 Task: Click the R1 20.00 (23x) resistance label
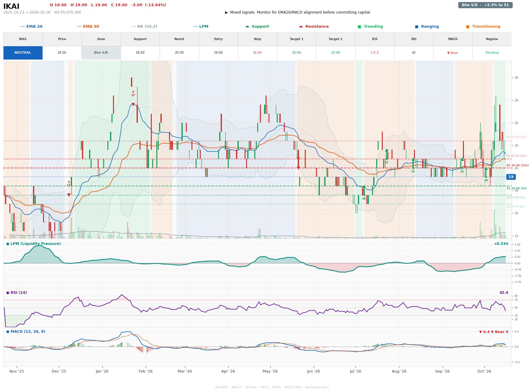coord(518,165)
